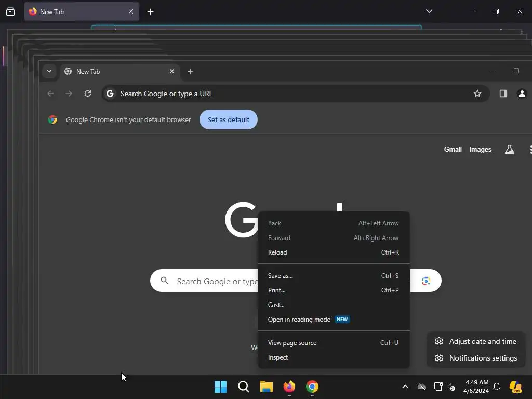The width and height of the screenshot is (532, 399).
Task: Click Chrome forward navigation arrow
Action: 69,94
